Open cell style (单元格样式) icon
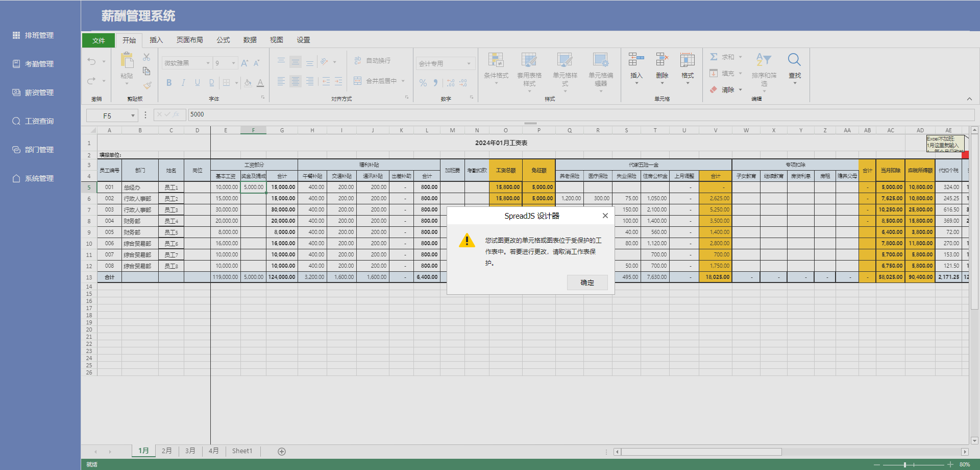The image size is (980, 470). [565, 60]
